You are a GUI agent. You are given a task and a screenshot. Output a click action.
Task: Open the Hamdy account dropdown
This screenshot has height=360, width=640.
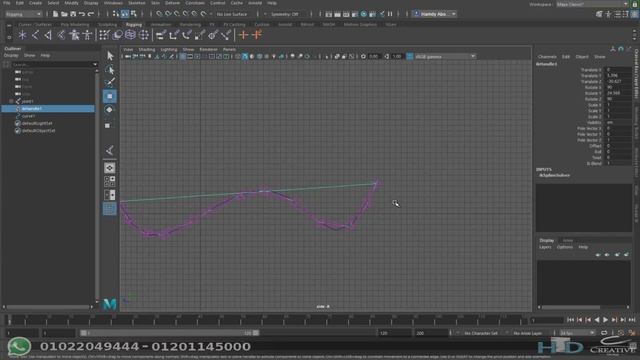click(x=435, y=14)
